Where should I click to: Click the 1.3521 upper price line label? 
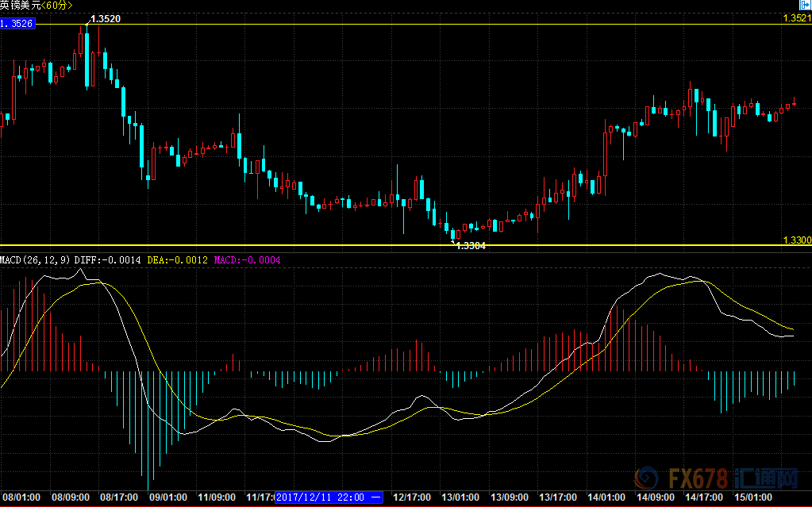[797, 17]
